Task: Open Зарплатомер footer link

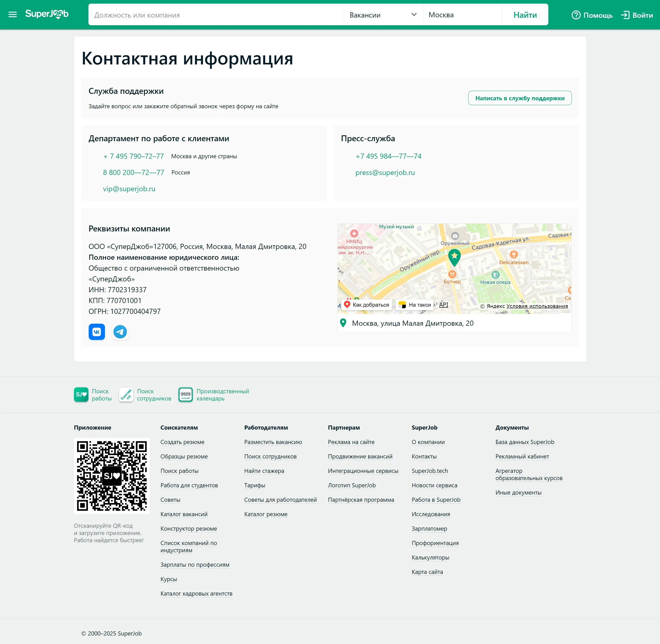Action: (x=429, y=529)
